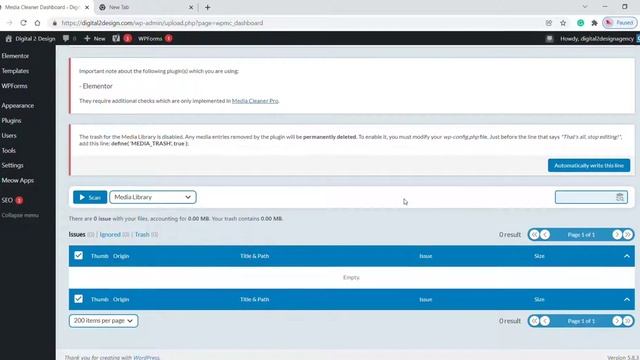Switch to Media Cleaner Dashboard tab
640x360 pixels.
[x=43, y=7]
